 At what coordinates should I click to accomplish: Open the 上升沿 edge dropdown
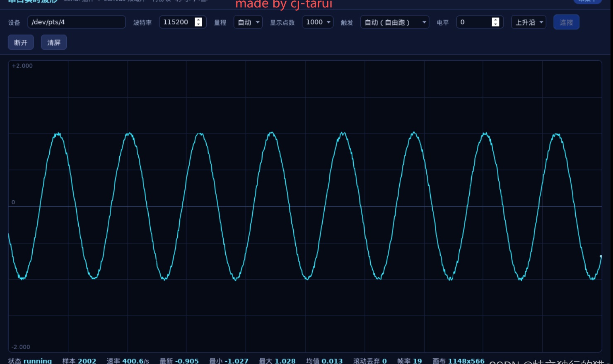(x=529, y=22)
